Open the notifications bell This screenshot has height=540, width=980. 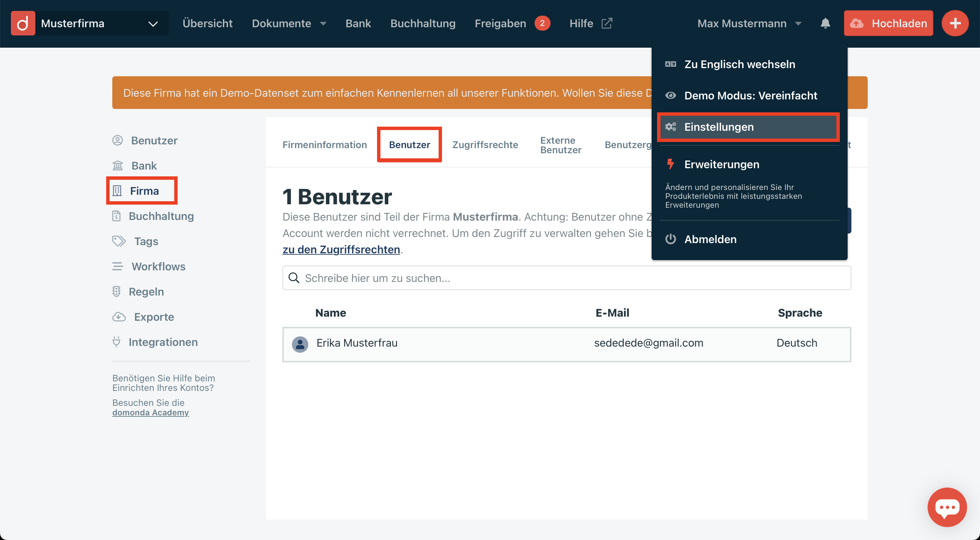[825, 23]
